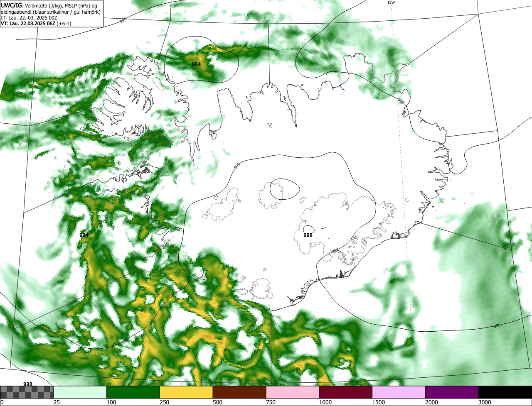Viewport: 532px width, 406px height.
Task: Click the 'VT: Lau. 22.03.2025 06Z (+6 h)' valid time
Action: [36, 24]
